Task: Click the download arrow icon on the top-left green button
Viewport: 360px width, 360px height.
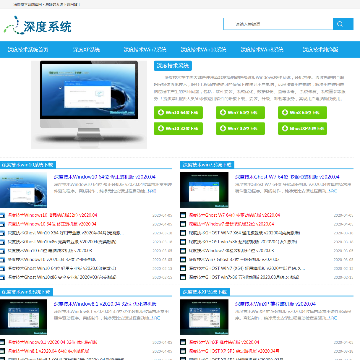Action: pyautogui.click(x=161, y=113)
